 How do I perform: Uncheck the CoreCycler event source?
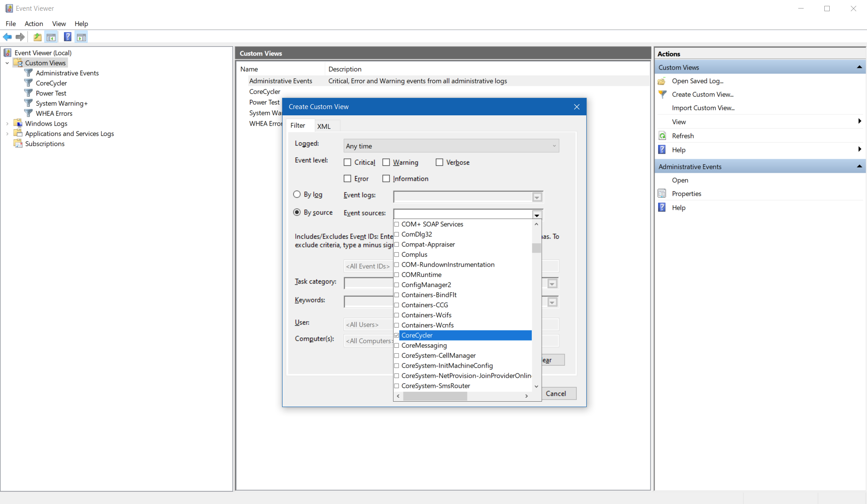pyautogui.click(x=397, y=335)
